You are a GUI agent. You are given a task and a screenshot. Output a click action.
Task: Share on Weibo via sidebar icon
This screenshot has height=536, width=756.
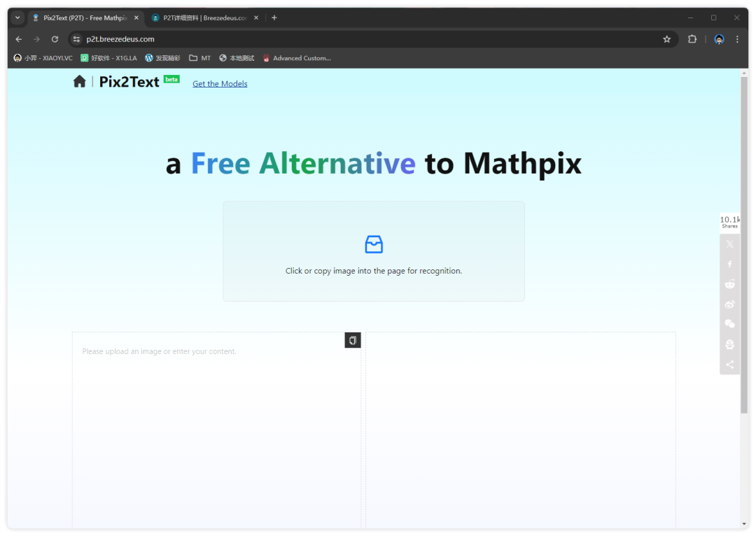(x=730, y=304)
